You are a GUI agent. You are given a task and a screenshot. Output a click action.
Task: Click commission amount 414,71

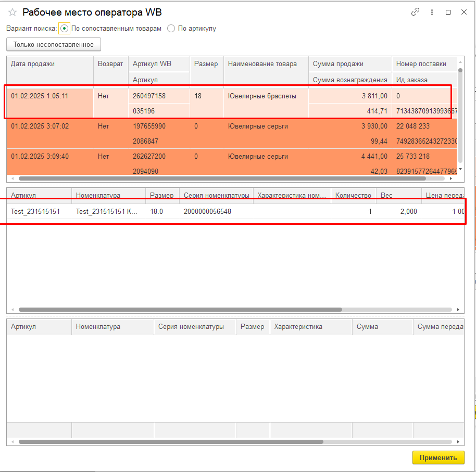coord(350,111)
